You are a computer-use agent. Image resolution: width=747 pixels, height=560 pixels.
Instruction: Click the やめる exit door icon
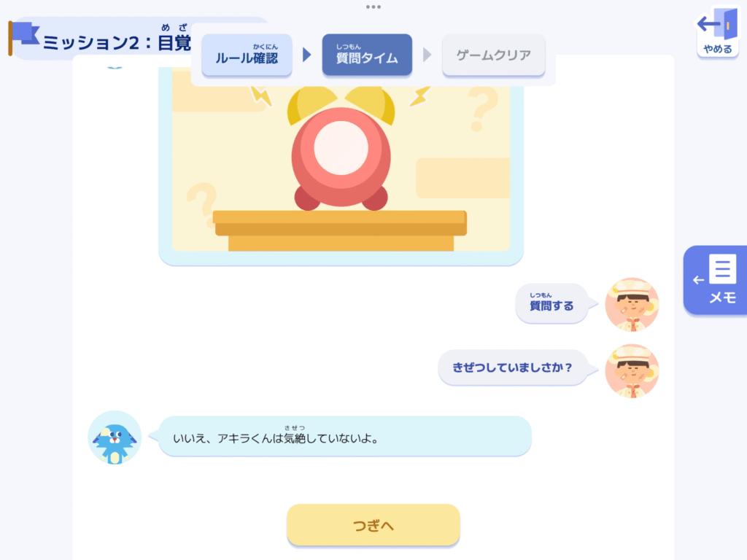[x=717, y=31]
